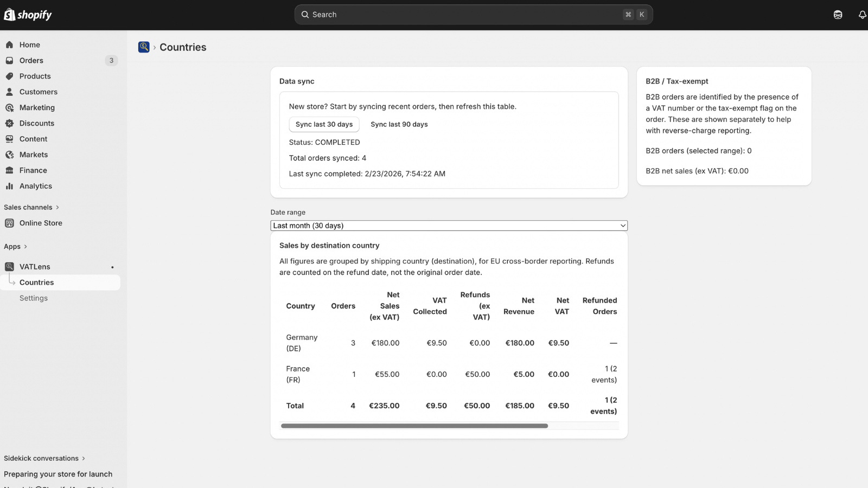
Task: Click the horizontal scrollbar under the sales table
Action: pyautogui.click(x=414, y=426)
